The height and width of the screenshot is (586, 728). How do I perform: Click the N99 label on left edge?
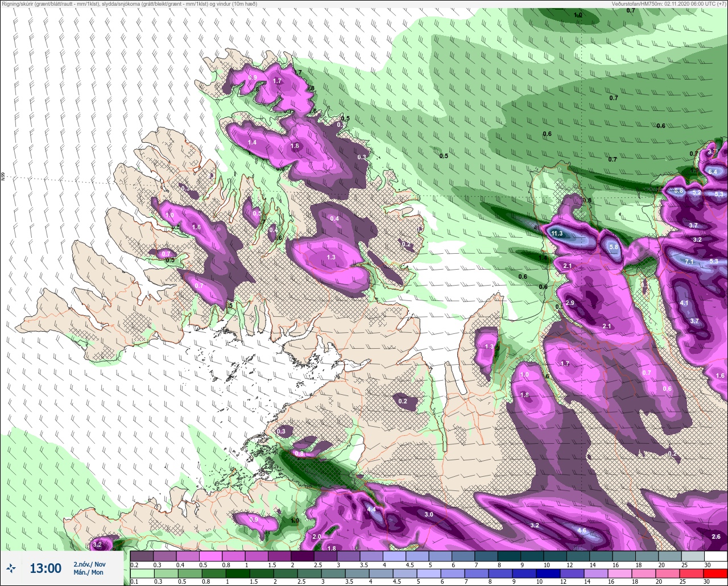click(3, 177)
